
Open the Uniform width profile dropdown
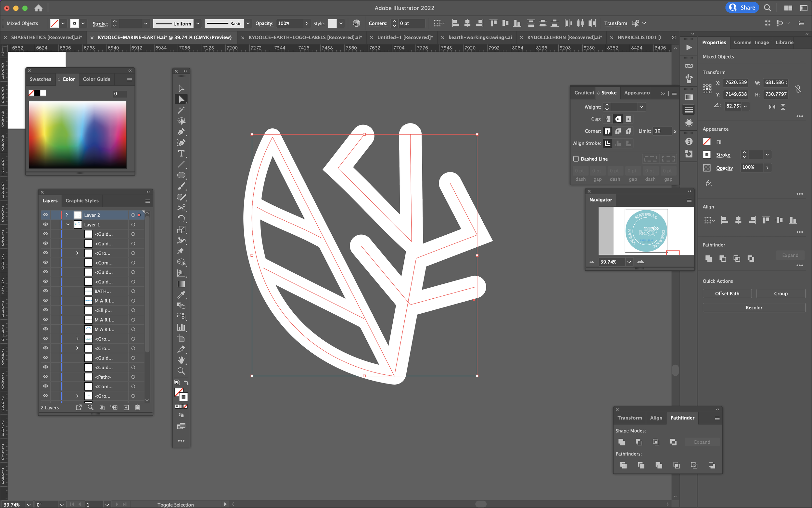(198, 23)
